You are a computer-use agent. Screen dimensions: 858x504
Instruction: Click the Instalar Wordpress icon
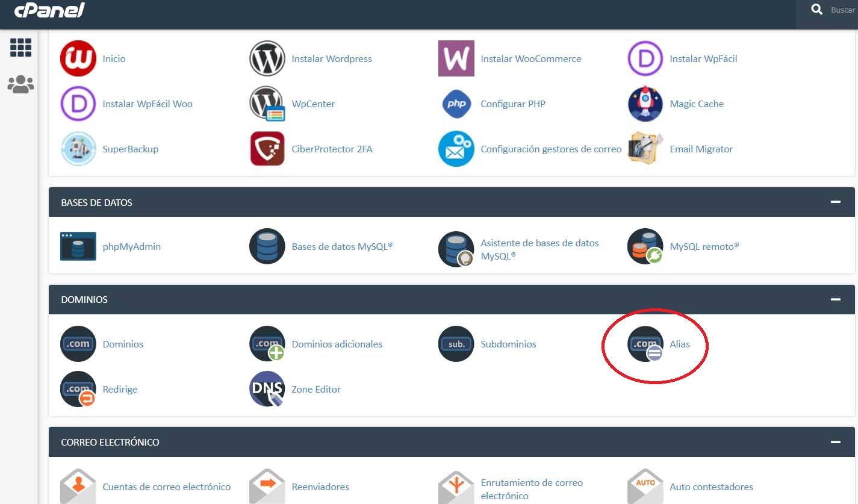[x=267, y=58]
